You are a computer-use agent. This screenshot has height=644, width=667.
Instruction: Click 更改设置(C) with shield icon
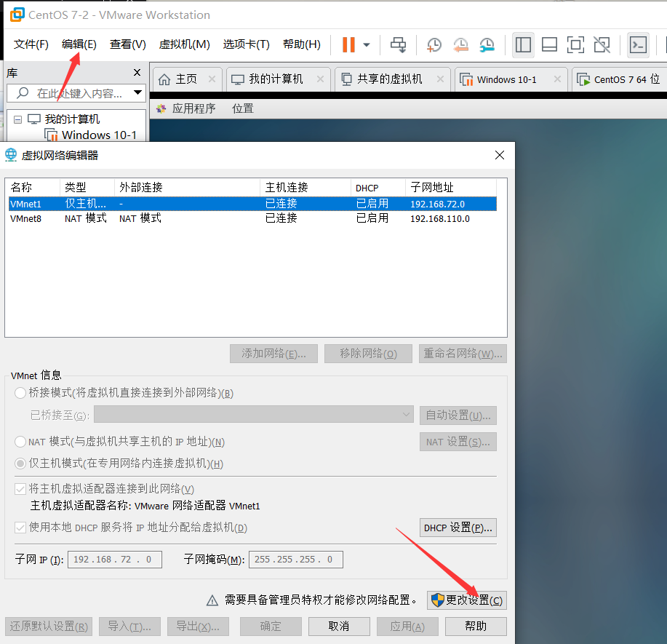pyautogui.click(x=467, y=600)
